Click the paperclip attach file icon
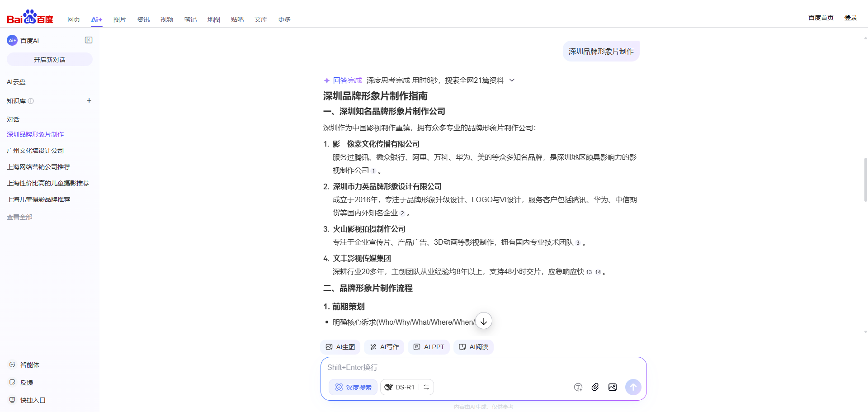The image size is (868, 412). coord(595,387)
